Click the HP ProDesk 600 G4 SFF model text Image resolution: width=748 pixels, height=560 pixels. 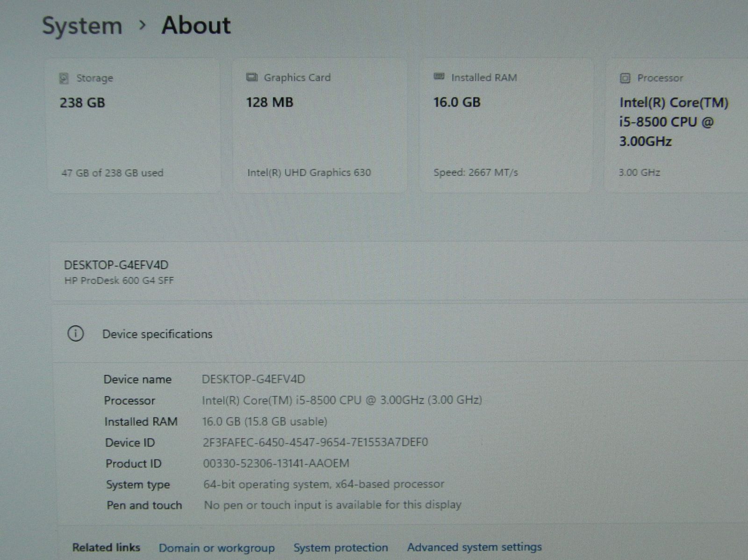[119, 280]
